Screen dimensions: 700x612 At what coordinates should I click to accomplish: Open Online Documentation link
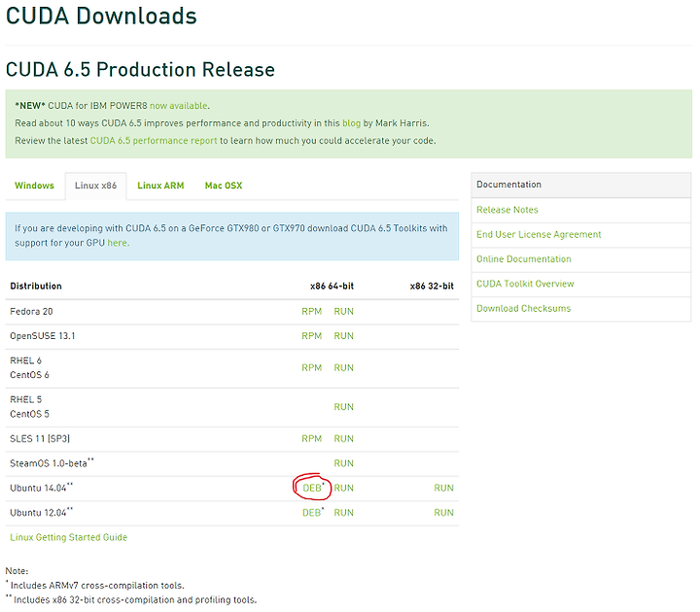tap(524, 259)
